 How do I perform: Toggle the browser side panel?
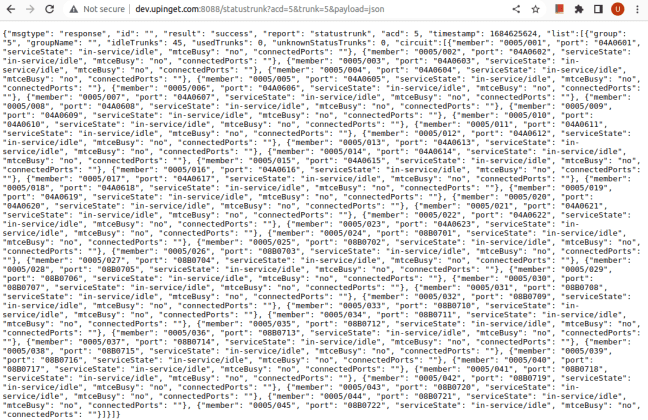pos(598,9)
